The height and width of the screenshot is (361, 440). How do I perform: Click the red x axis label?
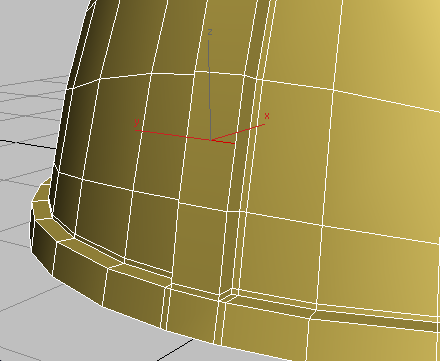pos(267,116)
